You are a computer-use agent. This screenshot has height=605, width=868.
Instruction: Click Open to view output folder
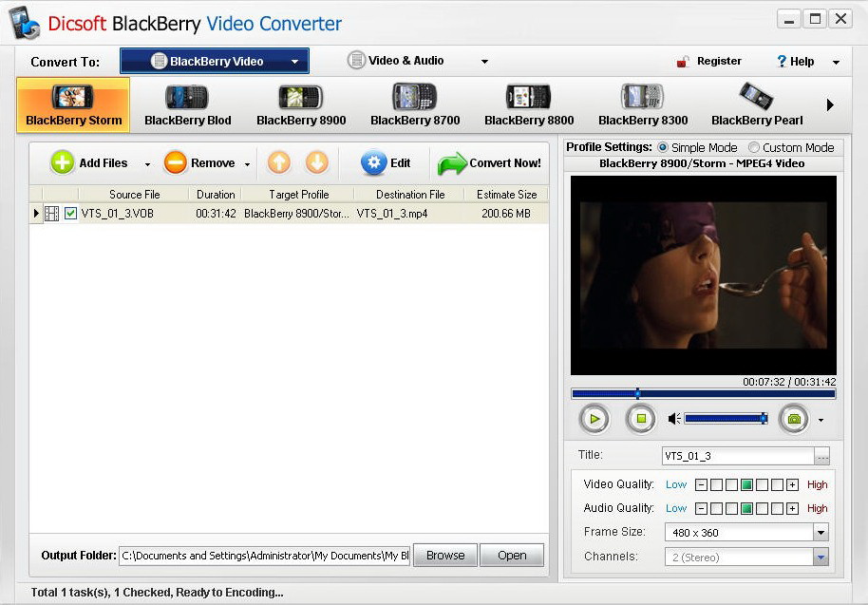tap(512, 556)
